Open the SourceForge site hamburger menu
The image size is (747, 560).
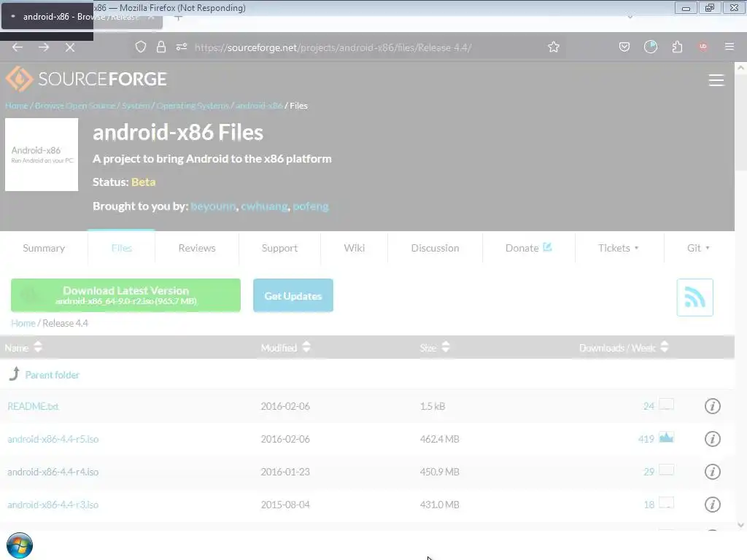point(716,80)
